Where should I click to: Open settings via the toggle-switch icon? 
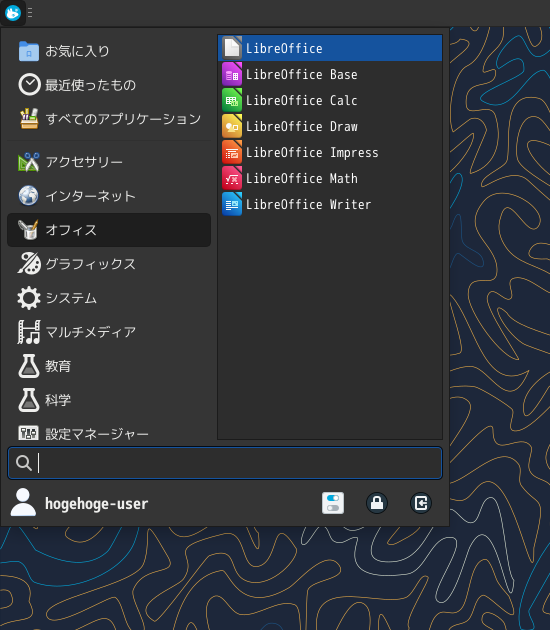(x=333, y=503)
